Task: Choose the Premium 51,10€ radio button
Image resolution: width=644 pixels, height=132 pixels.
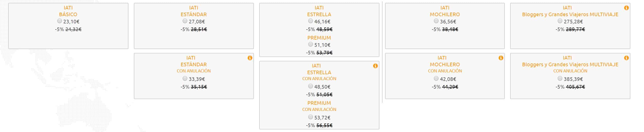Action: (x=311, y=44)
